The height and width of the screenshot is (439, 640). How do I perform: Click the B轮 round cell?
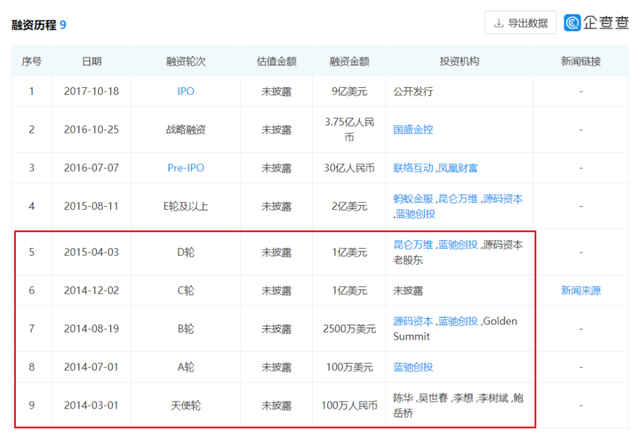click(186, 328)
